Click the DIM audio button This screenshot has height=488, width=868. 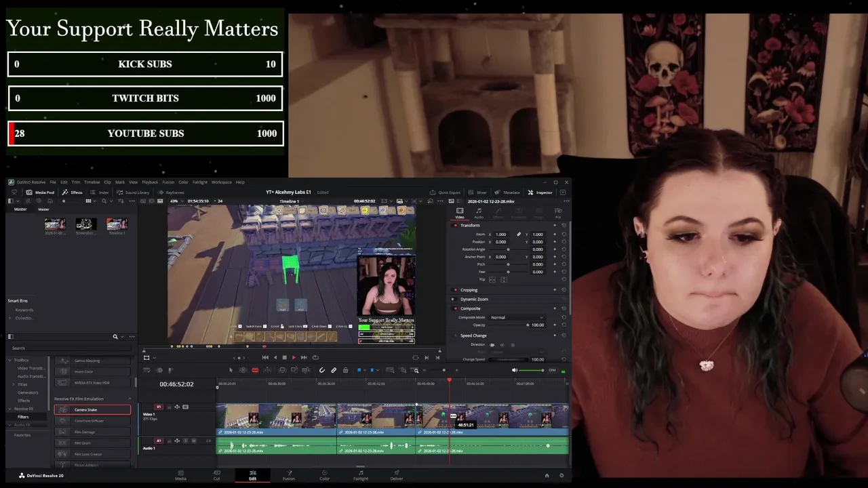(552, 370)
